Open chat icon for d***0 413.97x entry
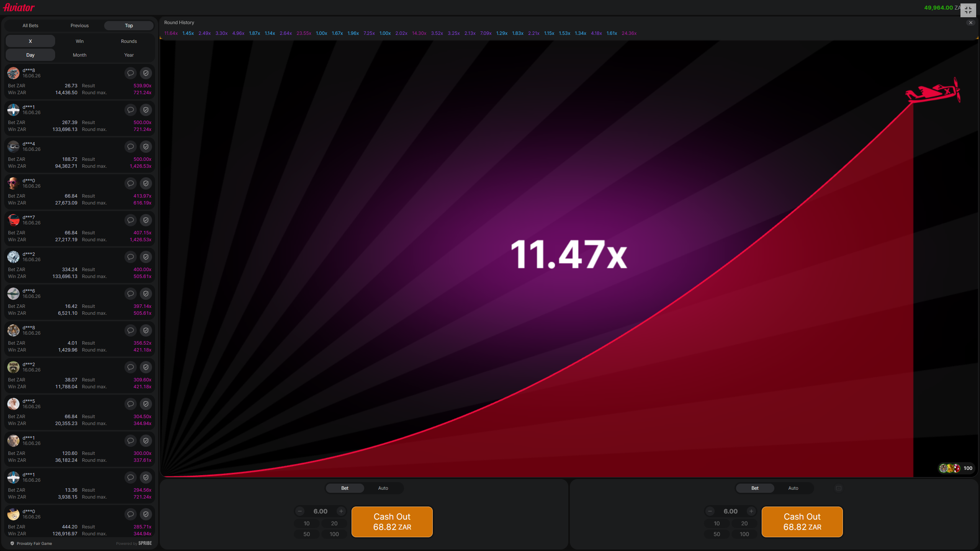Viewport: 980px width, 551px height. coord(131,183)
